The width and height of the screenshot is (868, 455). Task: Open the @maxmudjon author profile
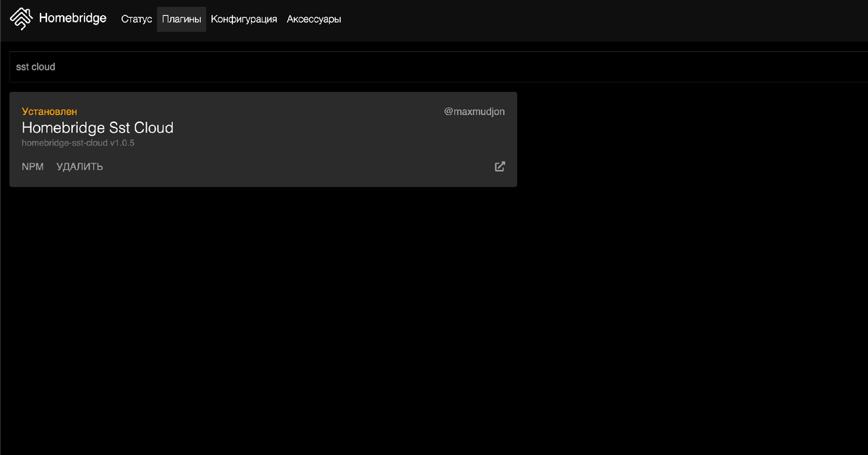point(475,111)
